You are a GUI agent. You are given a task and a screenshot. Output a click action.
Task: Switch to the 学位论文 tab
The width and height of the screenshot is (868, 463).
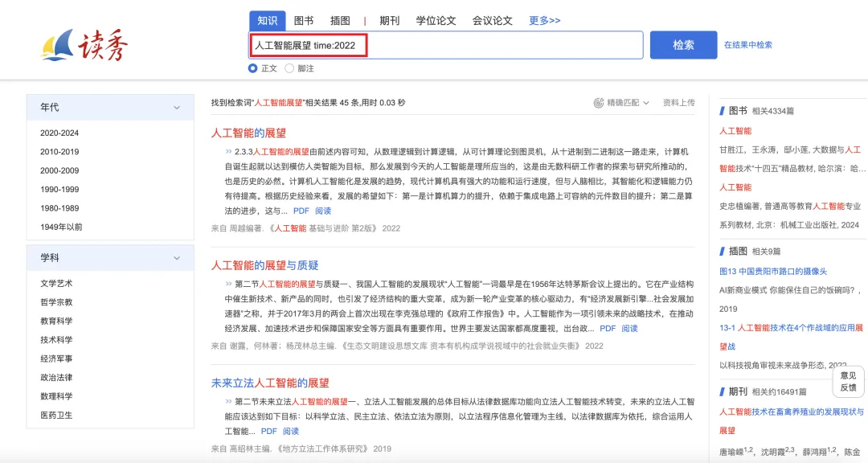pyautogui.click(x=436, y=20)
